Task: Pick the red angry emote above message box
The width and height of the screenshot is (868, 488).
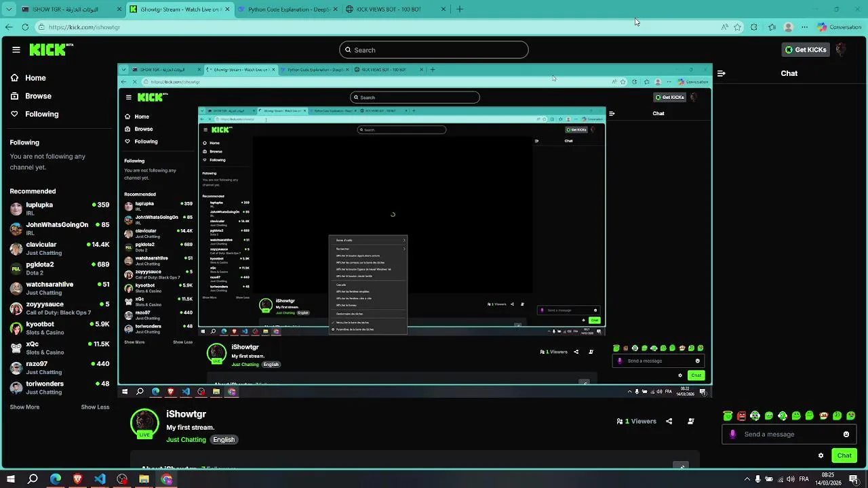Action: pos(741,415)
